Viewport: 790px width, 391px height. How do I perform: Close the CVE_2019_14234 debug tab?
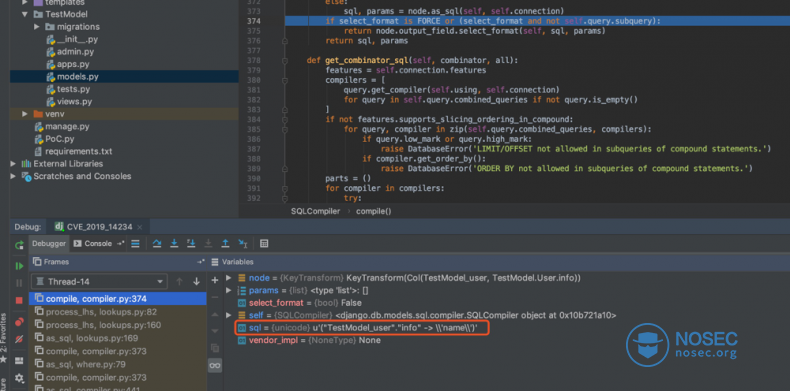click(x=140, y=227)
